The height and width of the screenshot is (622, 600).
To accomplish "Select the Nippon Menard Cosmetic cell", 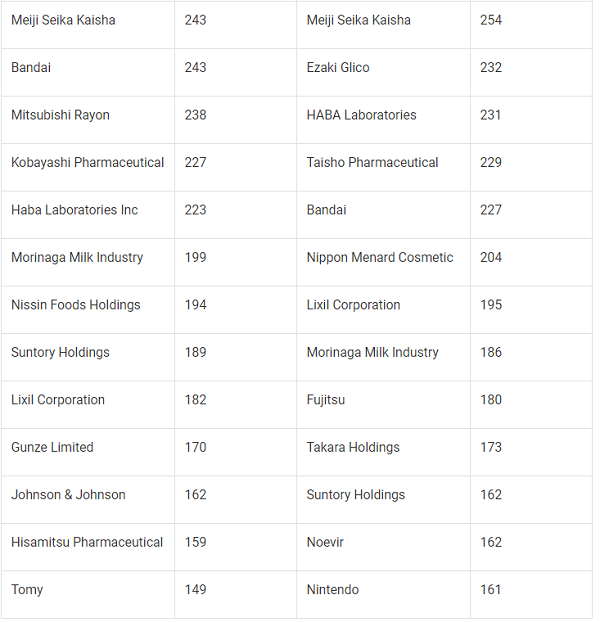I will click(x=380, y=257).
